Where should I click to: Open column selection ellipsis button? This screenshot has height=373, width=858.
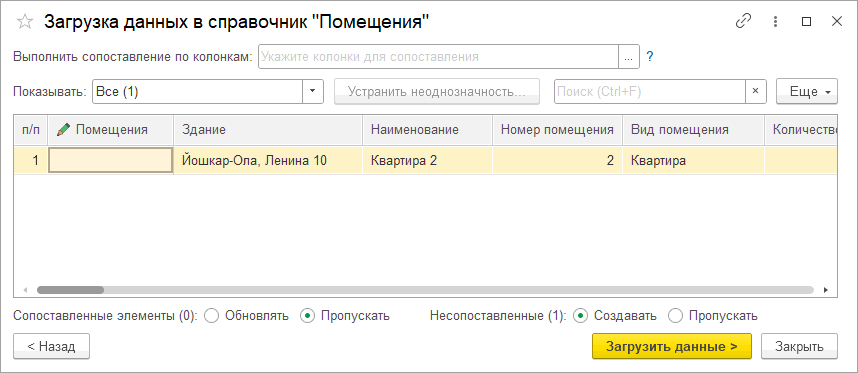pyautogui.click(x=629, y=56)
